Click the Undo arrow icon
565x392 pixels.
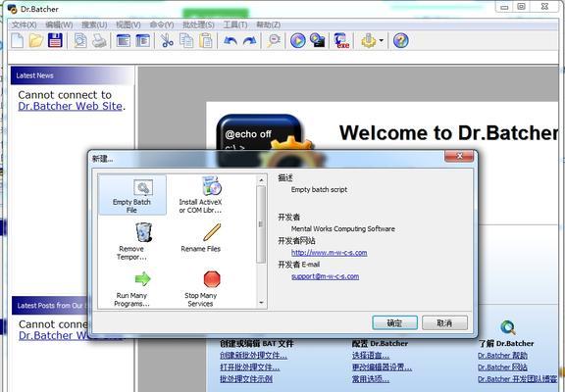coord(231,40)
